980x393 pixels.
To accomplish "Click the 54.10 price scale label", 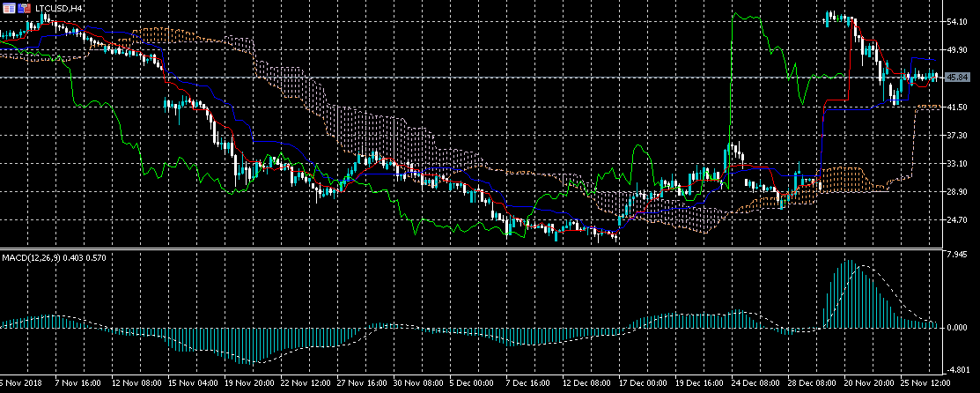I will click(957, 21).
